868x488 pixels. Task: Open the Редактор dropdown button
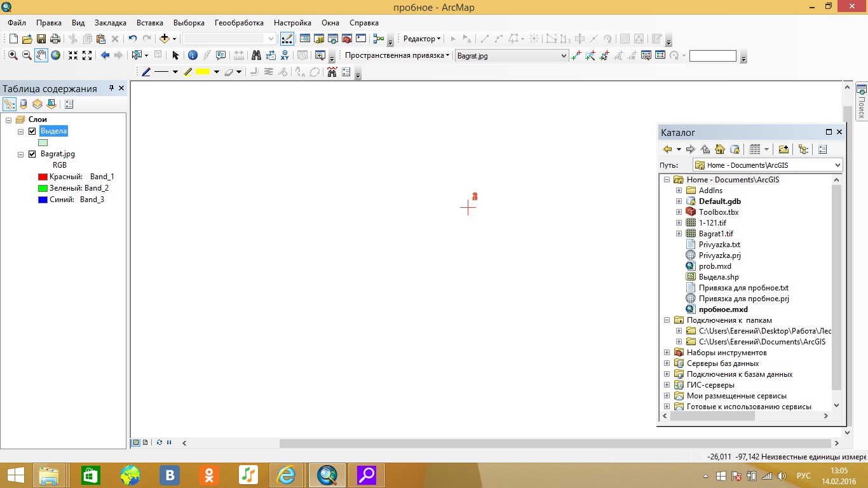click(x=422, y=39)
